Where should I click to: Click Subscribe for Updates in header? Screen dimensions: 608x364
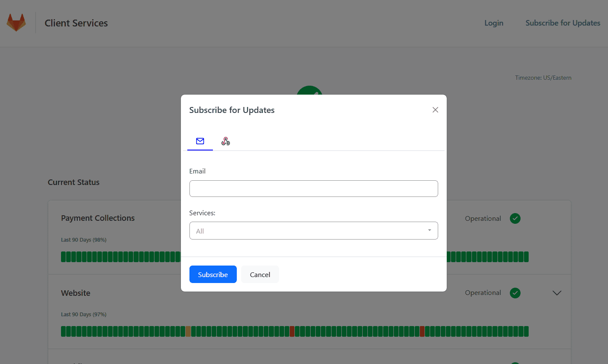click(x=562, y=23)
